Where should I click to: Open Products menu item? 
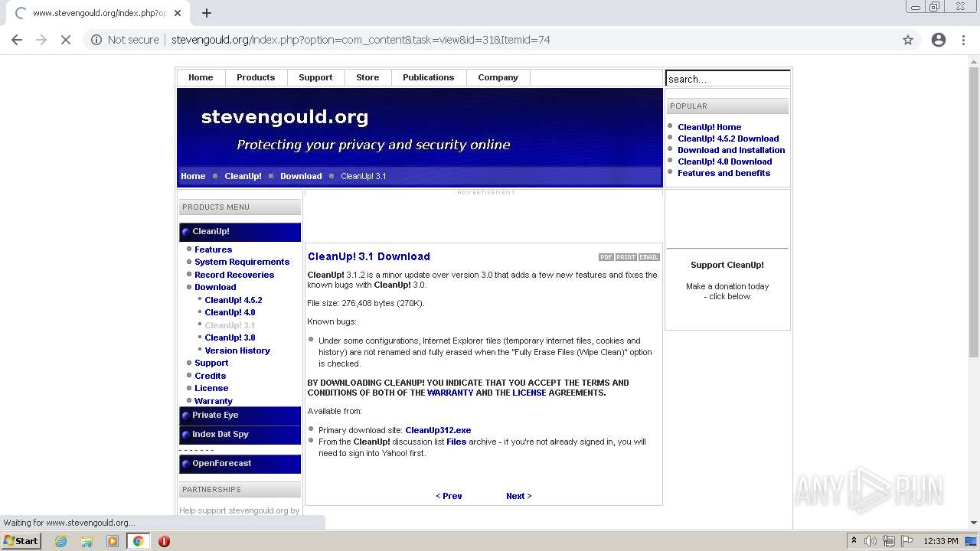click(256, 77)
